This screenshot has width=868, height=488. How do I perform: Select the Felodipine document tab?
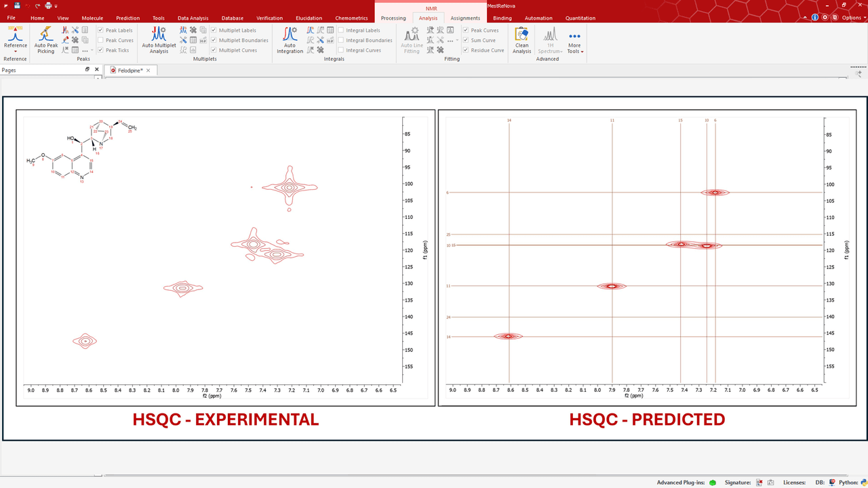pyautogui.click(x=130, y=70)
